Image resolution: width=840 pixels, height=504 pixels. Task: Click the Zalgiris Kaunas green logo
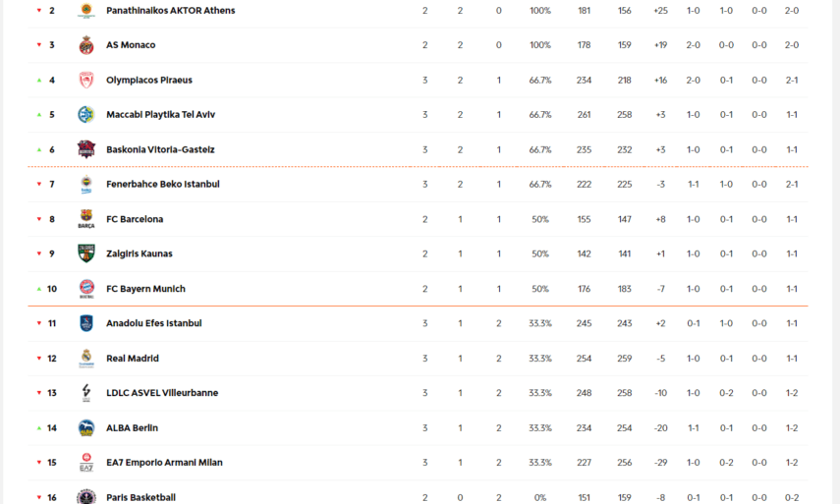click(86, 253)
